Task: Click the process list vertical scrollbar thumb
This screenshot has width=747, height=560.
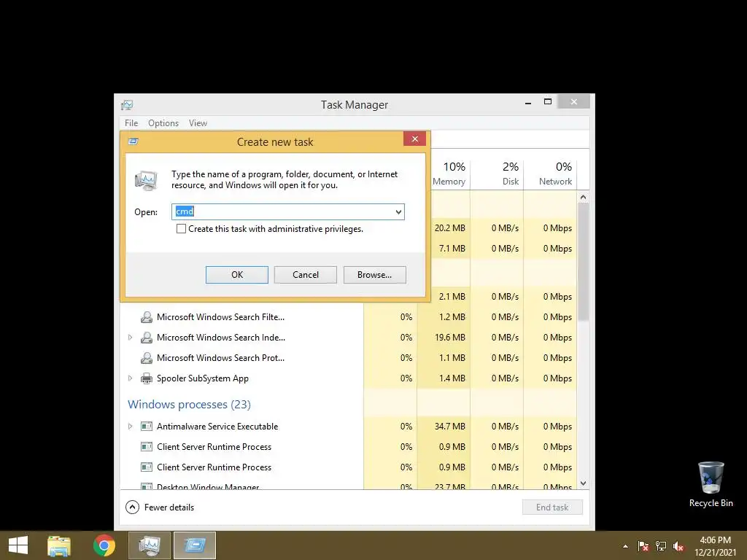Action: (583, 262)
